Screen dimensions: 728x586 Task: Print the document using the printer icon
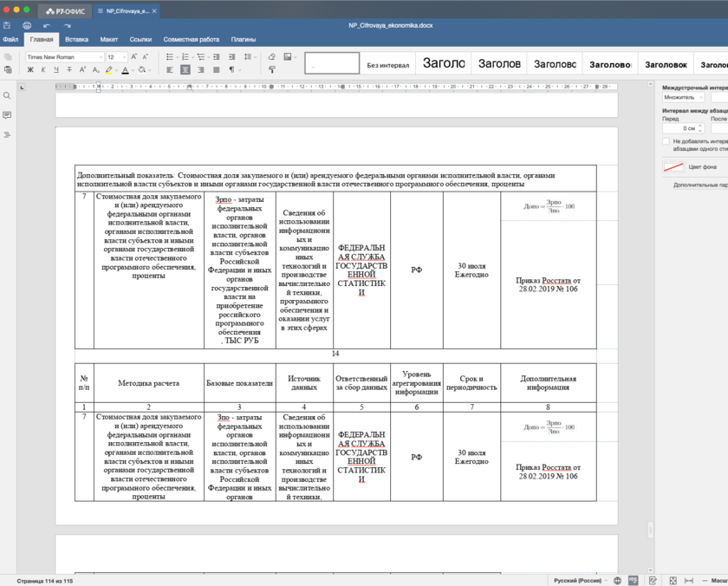(27, 25)
